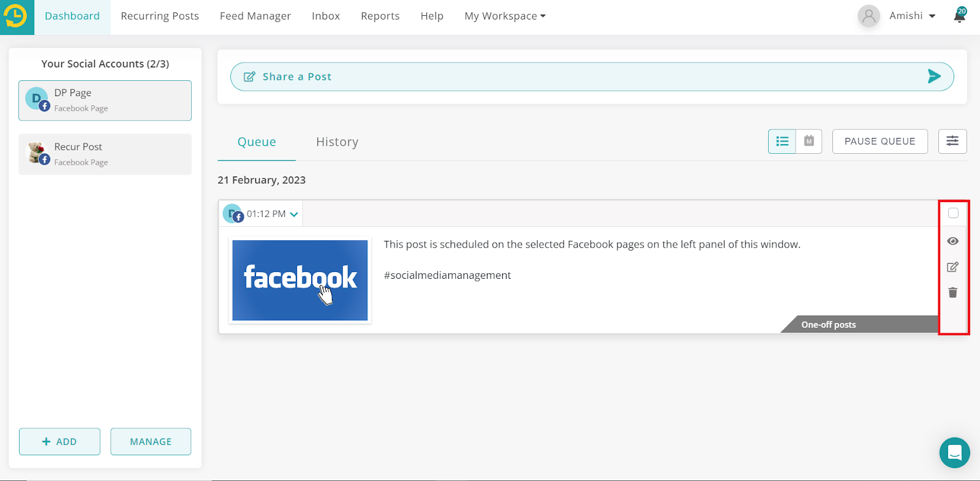Image resolution: width=980 pixels, height=481 pixels.
Task: Click the One-off posts label
Action: 829,325
